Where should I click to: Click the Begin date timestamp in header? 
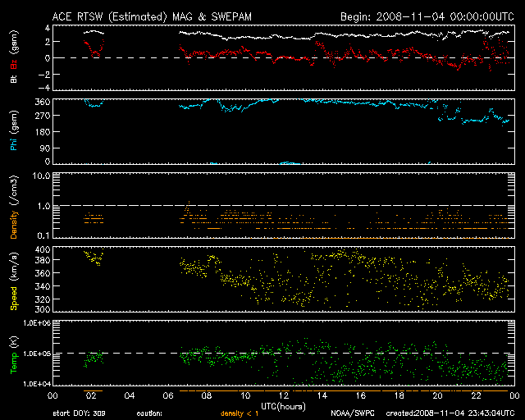pos(427,16)
